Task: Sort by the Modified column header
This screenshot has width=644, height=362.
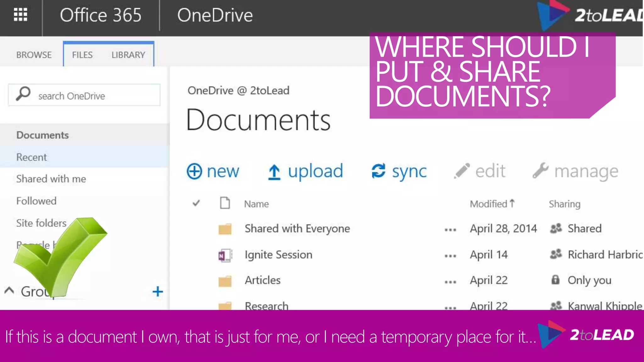Action: tap(492, 204)
